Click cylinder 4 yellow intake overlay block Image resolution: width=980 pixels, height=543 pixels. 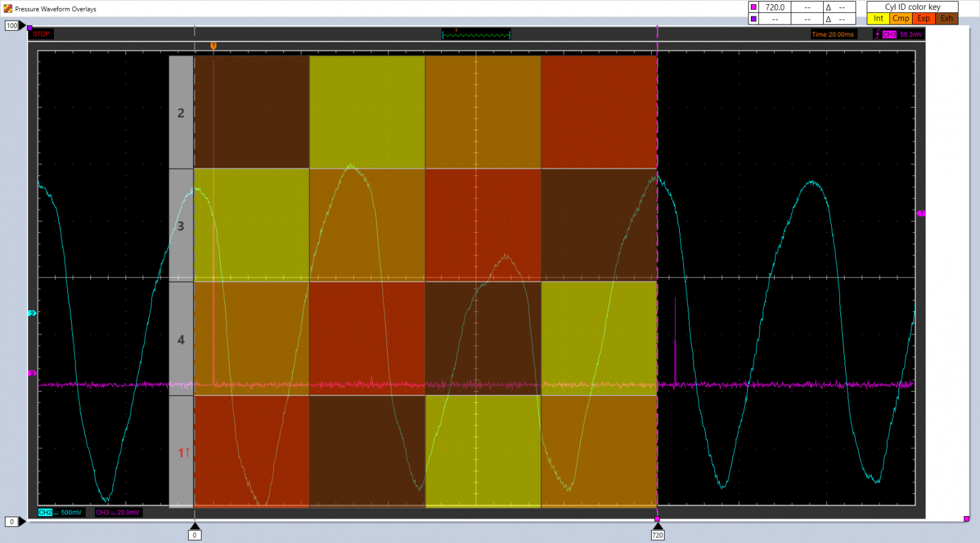pyautogui.click(x=599, y=339)
